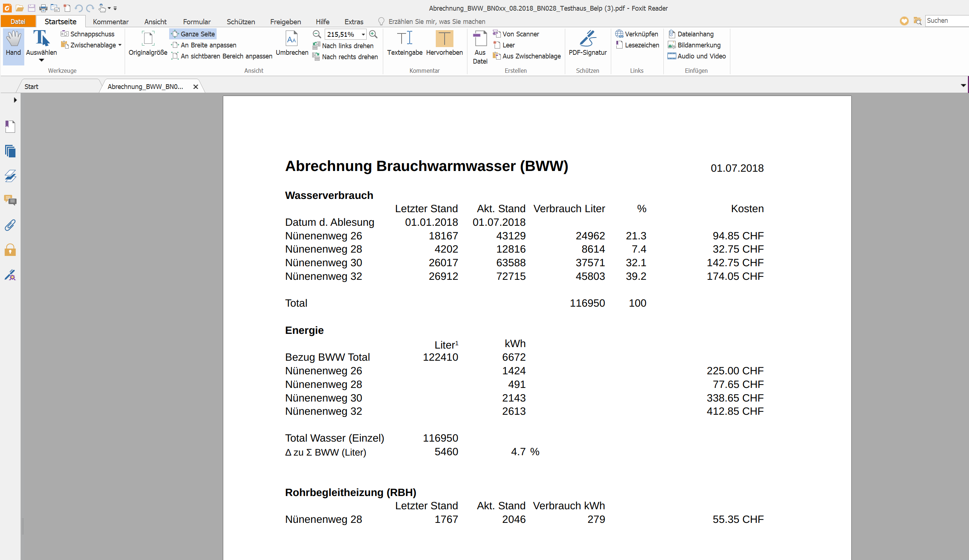Switch to the Formular ribbon tab
The width and height of the screenshot is (969, 560).
click(x=197, y=22)
